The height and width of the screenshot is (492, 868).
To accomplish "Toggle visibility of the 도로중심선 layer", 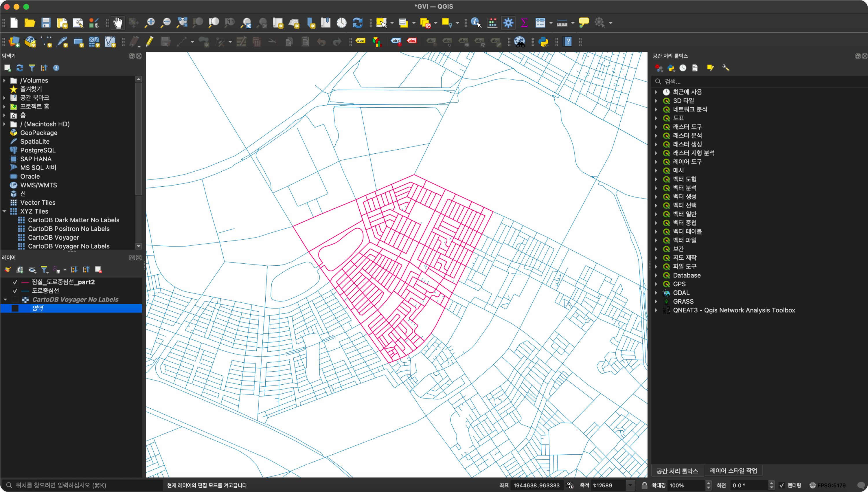I will point(15,291).
